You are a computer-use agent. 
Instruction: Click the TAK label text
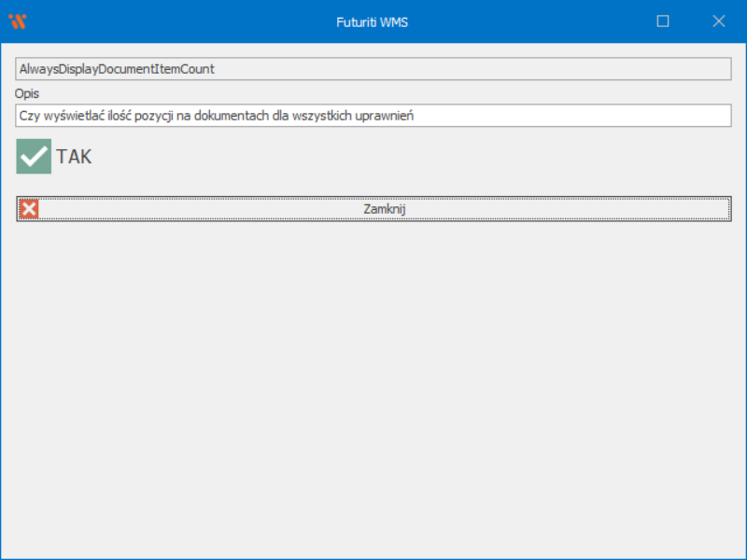[75, 157]
